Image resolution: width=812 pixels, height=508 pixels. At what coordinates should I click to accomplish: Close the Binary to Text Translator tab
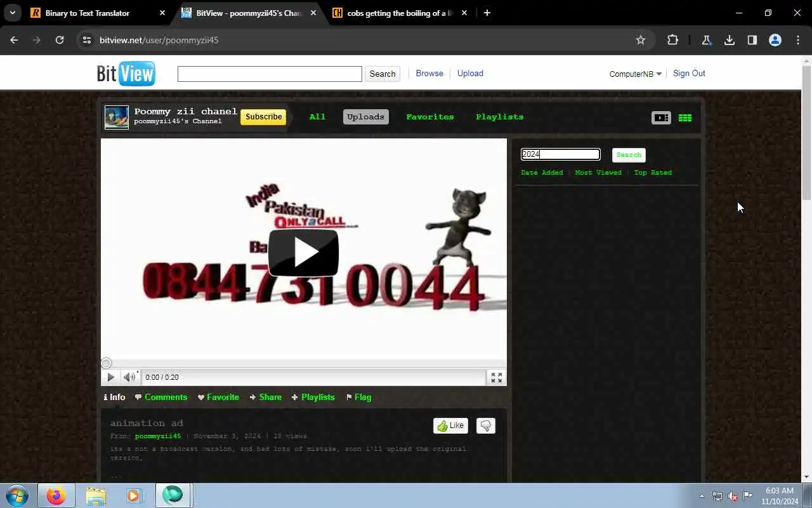(x=162, y=13)
